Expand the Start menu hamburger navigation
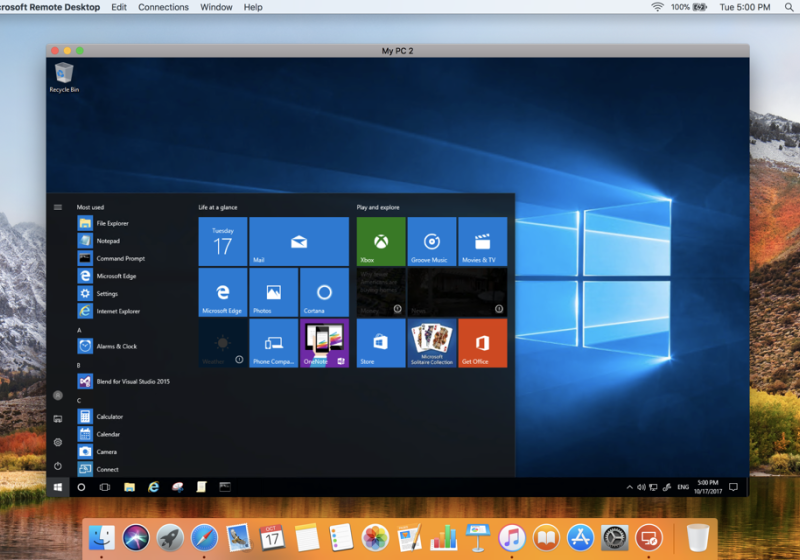Screen dimensions: 800x560 coord(58,207)
